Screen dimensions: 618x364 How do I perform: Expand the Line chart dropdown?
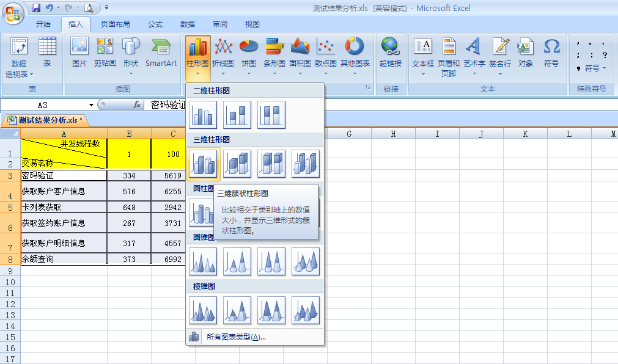tap(224, 73)
